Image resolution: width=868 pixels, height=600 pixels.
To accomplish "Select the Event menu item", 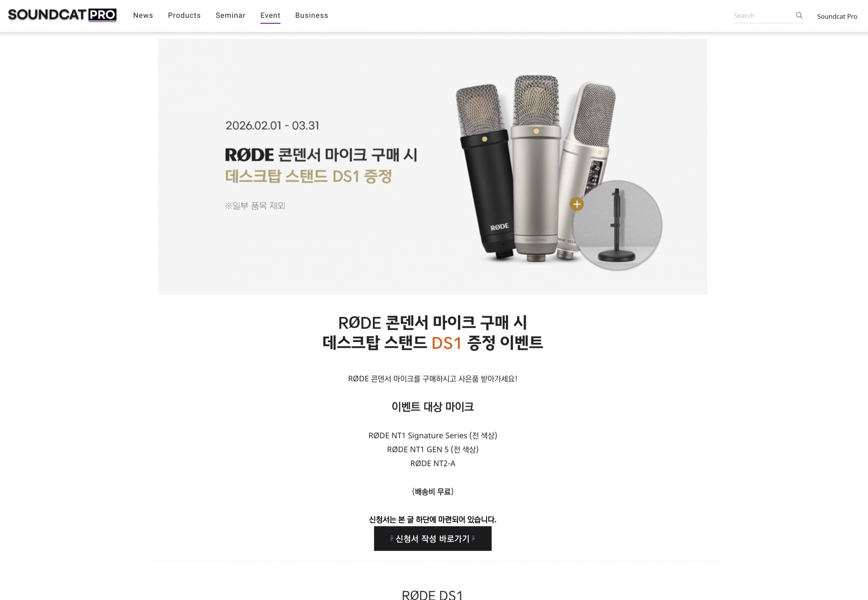I will click(270, 15).
